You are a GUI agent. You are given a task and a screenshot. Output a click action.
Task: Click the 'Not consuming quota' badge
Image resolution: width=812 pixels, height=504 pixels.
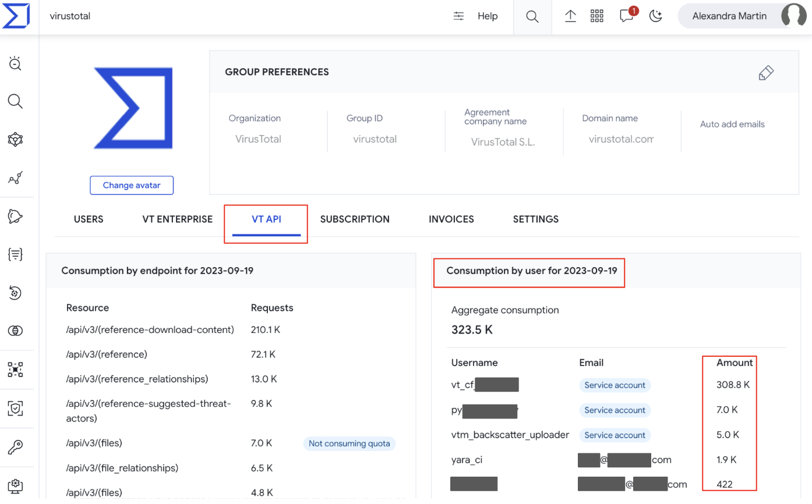349,443
